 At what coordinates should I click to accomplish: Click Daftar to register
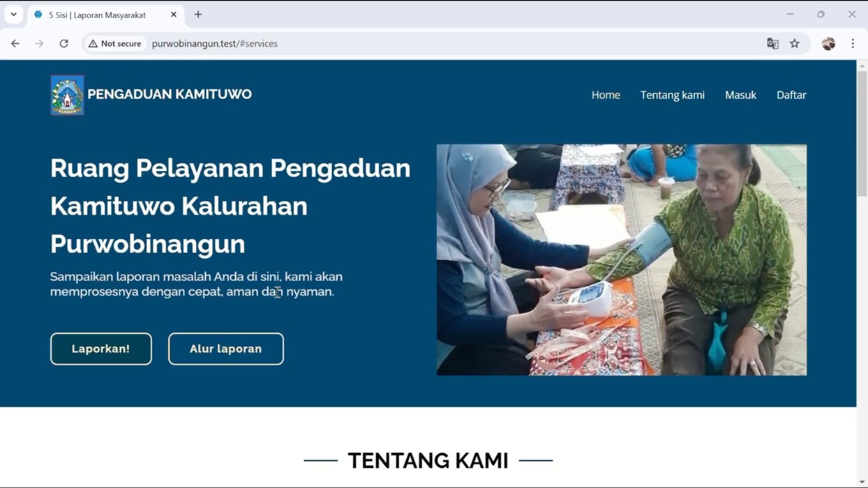click(x=791, y=95)
